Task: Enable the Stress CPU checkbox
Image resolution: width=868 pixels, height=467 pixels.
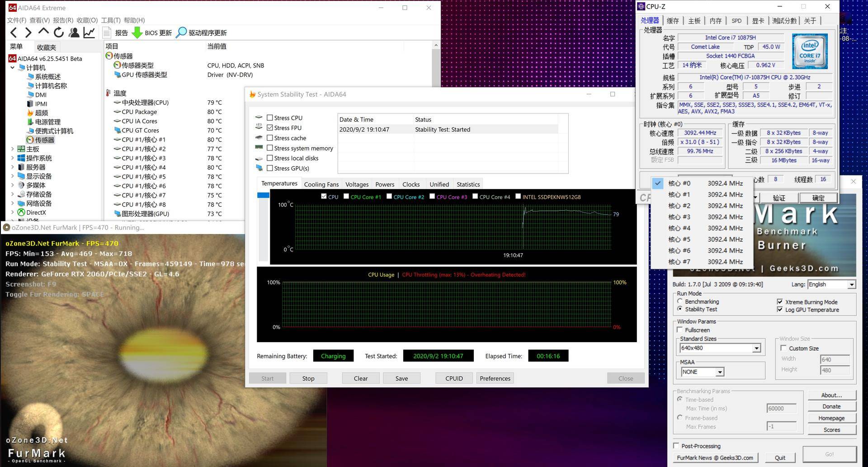Action: [x=270, y=118]
